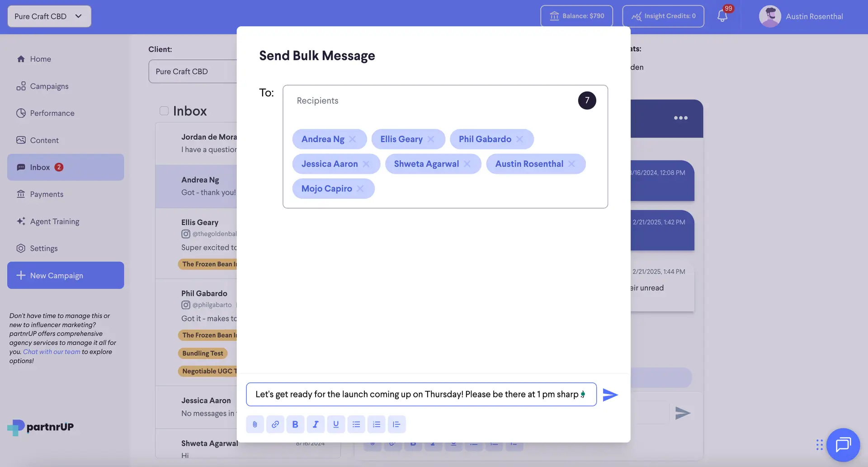The image size is (868, 467).
Task: Select the Payments section in the sidebar
Action: (46, 194)
